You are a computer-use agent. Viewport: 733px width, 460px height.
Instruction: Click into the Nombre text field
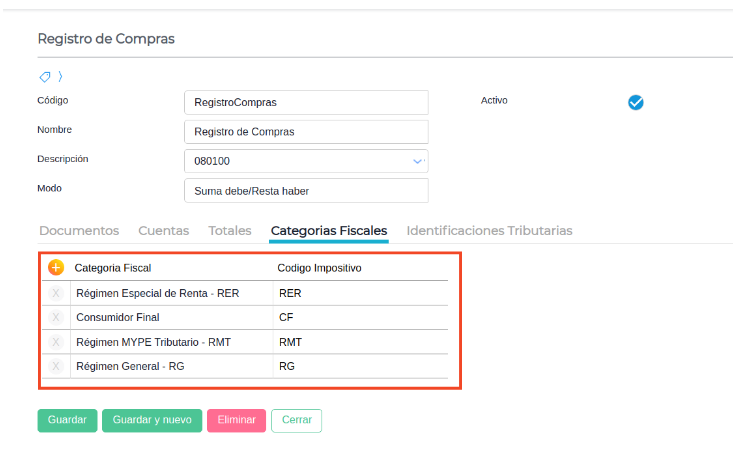(306, 132)
